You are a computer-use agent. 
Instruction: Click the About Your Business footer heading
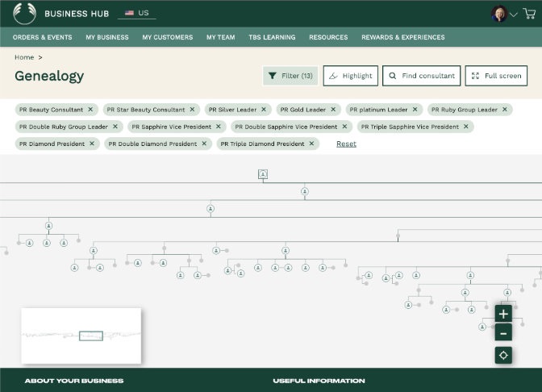pos(74,381)
